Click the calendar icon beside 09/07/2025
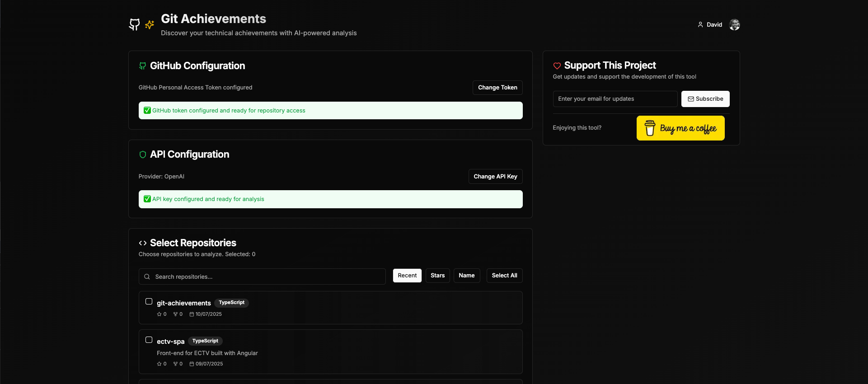The width and height of the screenshot is (868, 384). click(x=192, y=364)
